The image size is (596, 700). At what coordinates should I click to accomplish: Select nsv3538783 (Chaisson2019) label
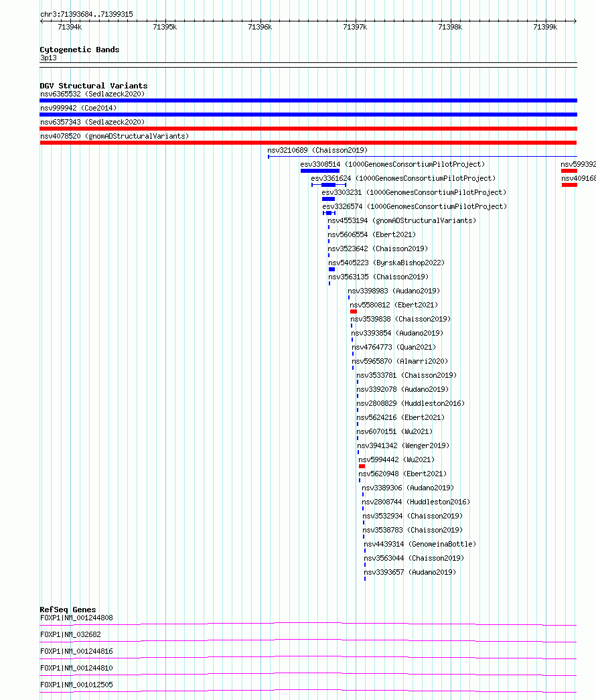[413, 530]
